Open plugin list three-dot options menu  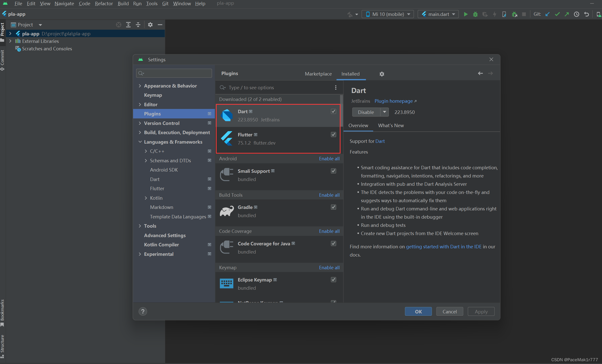[x=336, y=88]
